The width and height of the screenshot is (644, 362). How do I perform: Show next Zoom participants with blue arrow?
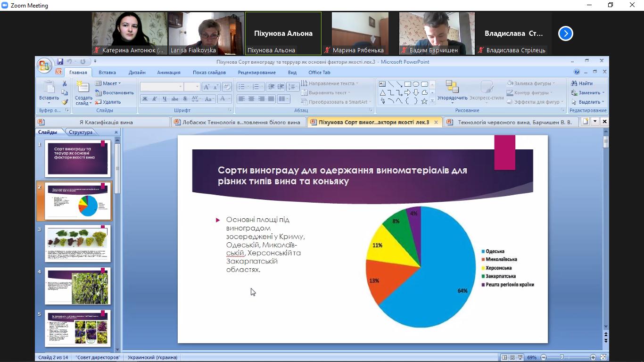coord(565,33)
